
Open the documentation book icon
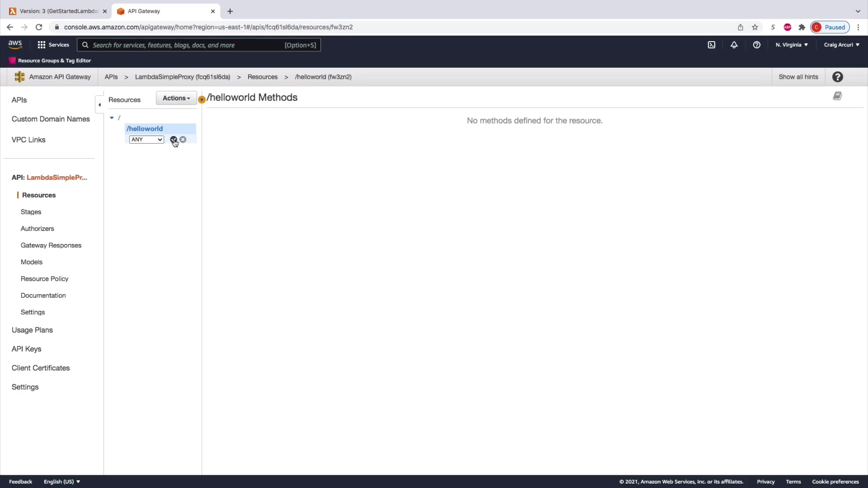click(837, 96)
